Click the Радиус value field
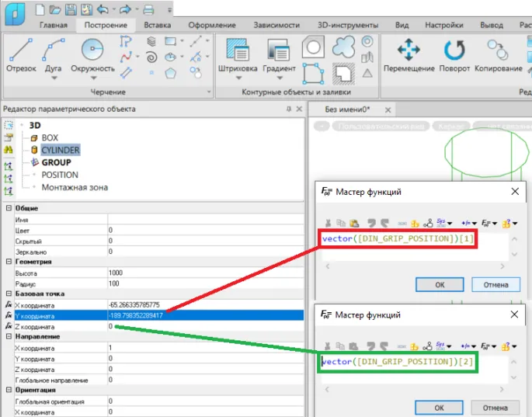532x417 pixels. [206, 284]
